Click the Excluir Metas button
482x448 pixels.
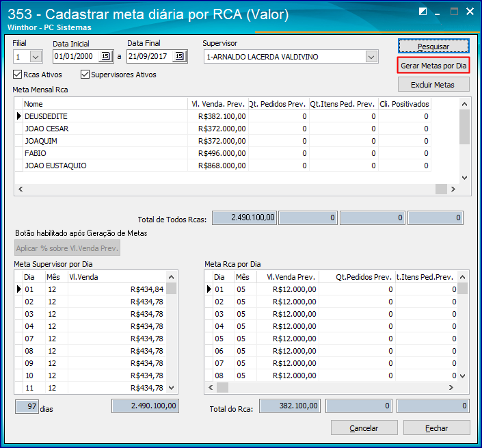[x=433, y=84]
